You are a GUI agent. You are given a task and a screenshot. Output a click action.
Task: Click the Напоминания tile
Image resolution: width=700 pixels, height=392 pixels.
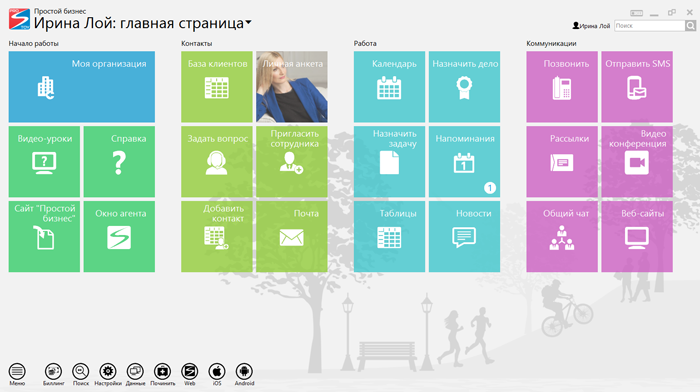point(464,162)
